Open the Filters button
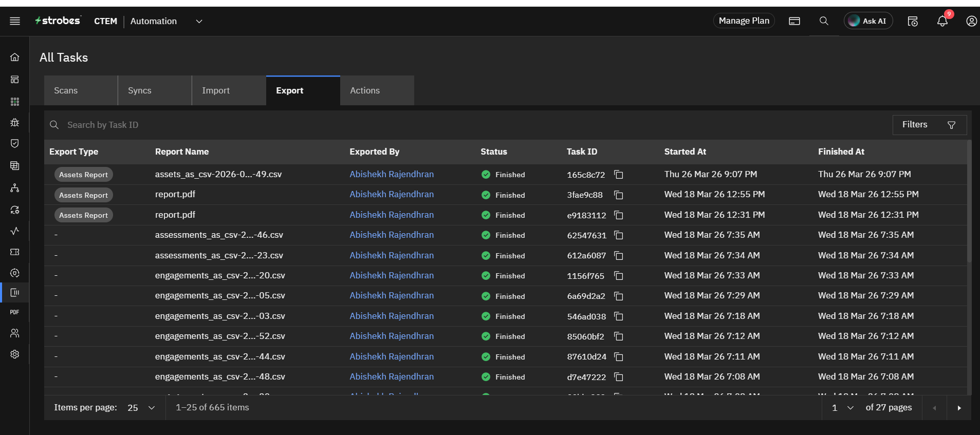980x435 pixels. coord(929,125)
